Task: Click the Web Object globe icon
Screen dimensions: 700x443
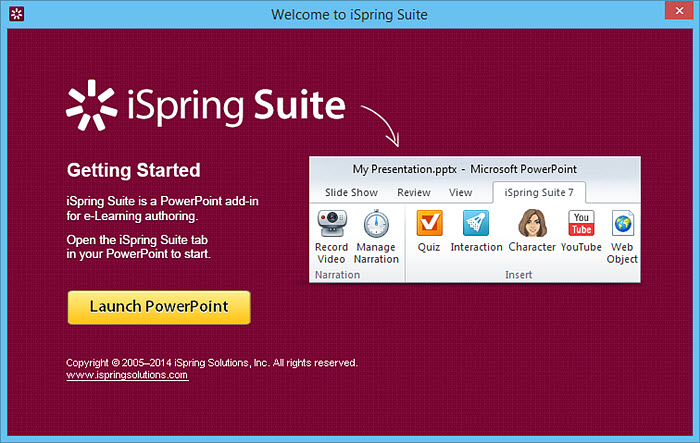Action: click(x=622, y=223)
